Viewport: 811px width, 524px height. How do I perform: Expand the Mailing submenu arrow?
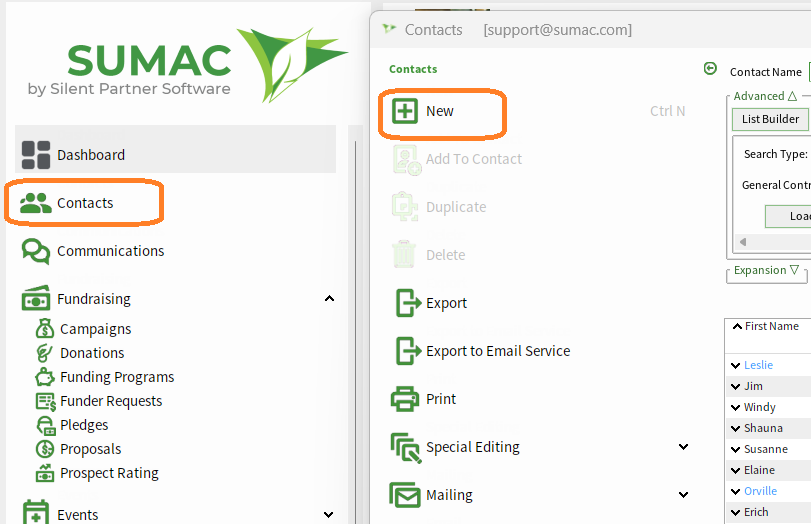click(x=684, y=495)
